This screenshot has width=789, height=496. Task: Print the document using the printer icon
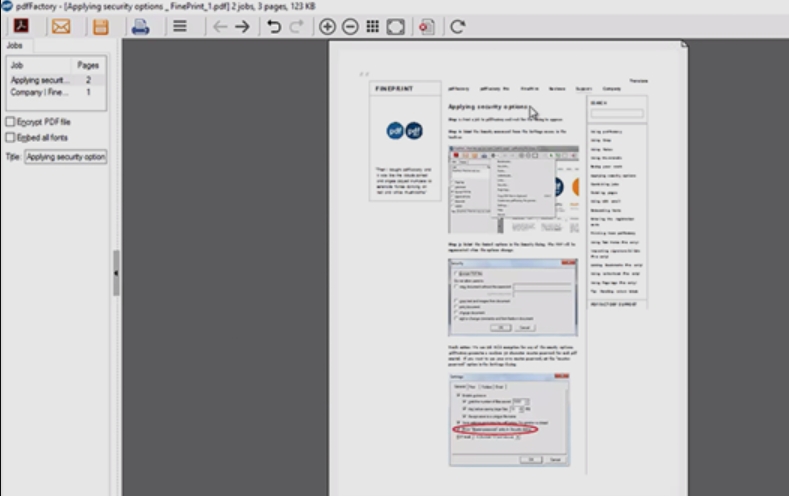tap(140, 27)
